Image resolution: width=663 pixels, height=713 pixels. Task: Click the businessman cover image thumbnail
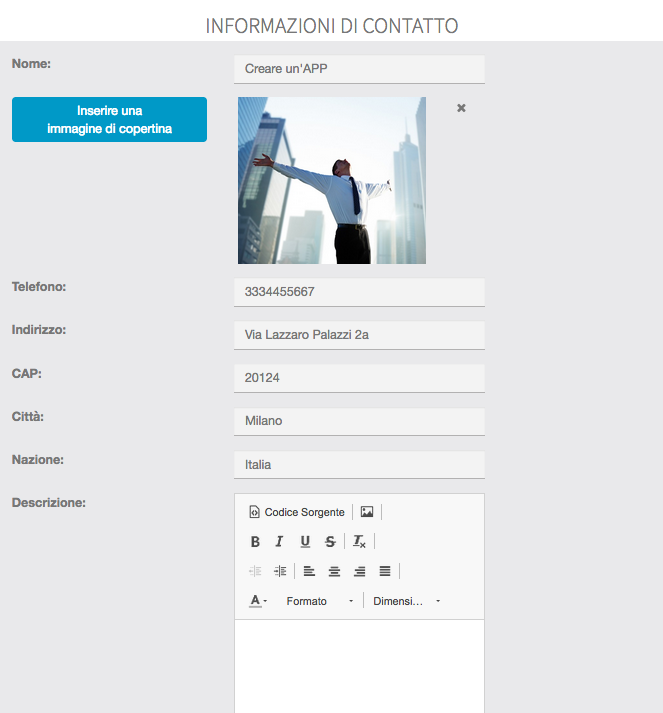click(x=332, y=181)
